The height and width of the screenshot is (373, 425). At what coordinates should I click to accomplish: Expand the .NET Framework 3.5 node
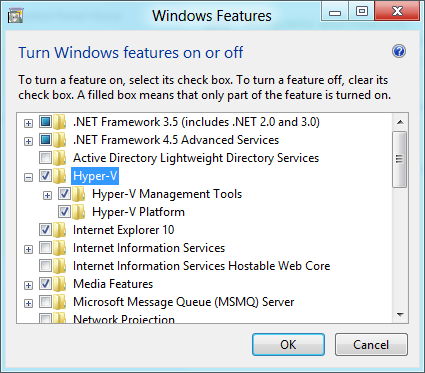[29, 123]
